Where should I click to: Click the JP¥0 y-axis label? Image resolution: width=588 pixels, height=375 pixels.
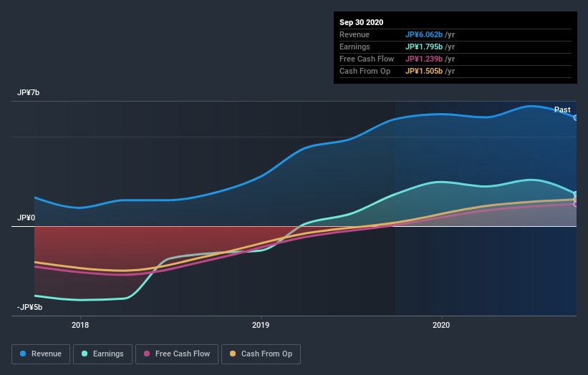[x=26, y=218]
